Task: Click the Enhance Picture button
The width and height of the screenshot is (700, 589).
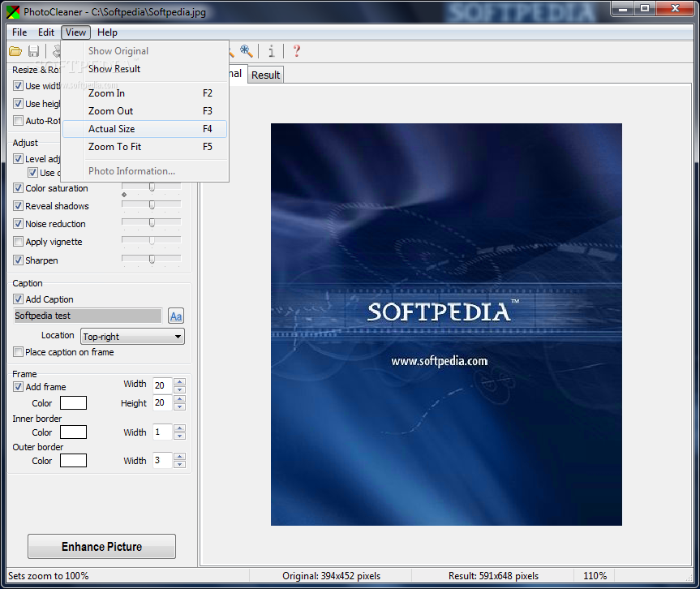Action: [101, 546]
